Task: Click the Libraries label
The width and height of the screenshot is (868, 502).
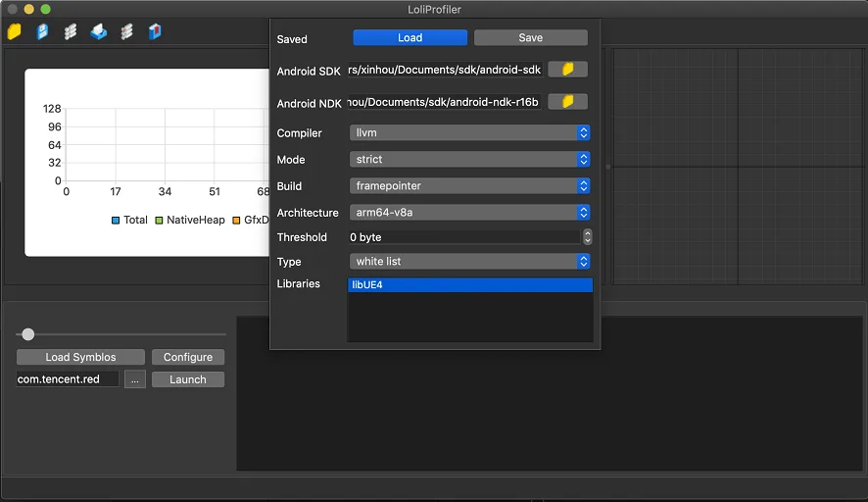Action: point(299,283)
